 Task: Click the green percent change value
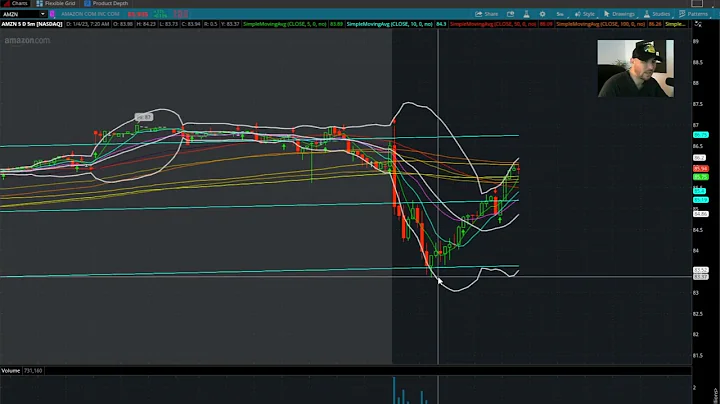160,14
